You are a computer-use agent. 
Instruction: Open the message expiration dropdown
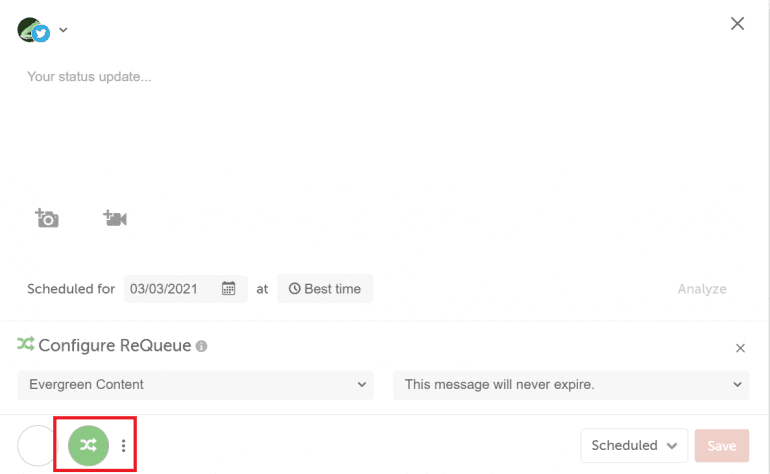pos(571,385)
